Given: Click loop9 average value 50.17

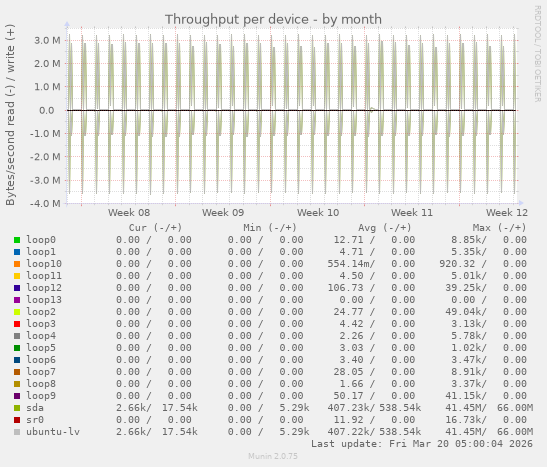Looking at the screenshot, I should (348, 396).
